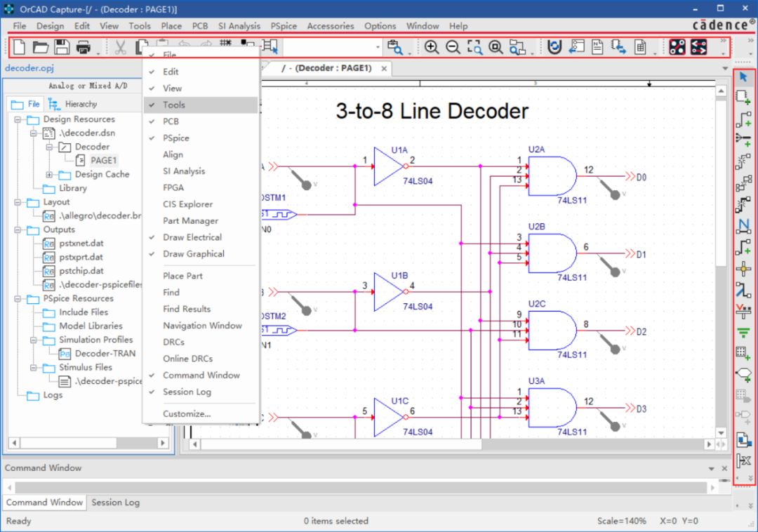758x532 pixels.
Task: Switch to the Session Log tab
Action: 116,503
